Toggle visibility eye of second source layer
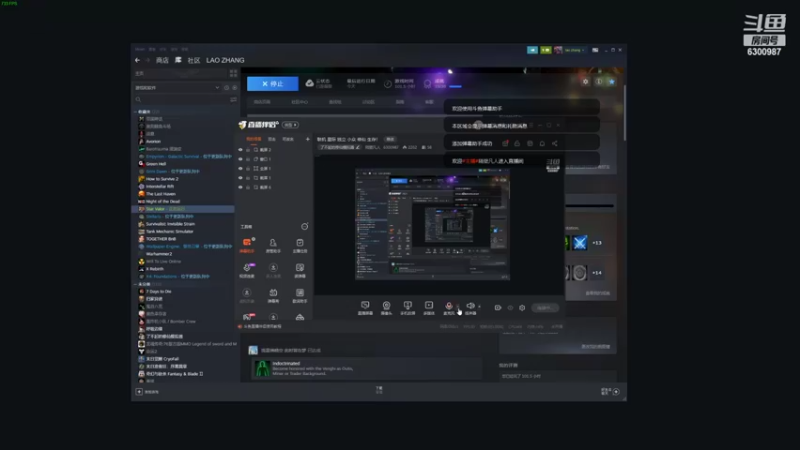800x450 pixels. pyautogui.click(x=240, y=159)
